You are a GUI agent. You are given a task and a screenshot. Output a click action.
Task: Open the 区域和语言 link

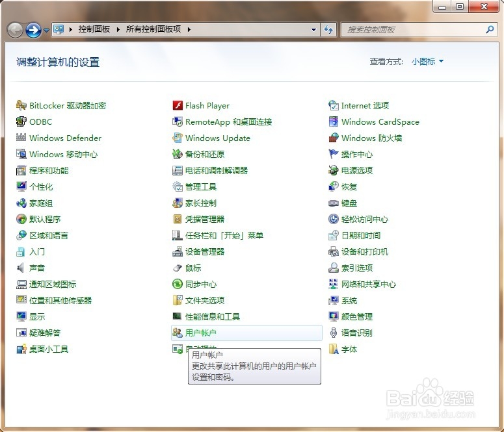click(x=49, y=235)
